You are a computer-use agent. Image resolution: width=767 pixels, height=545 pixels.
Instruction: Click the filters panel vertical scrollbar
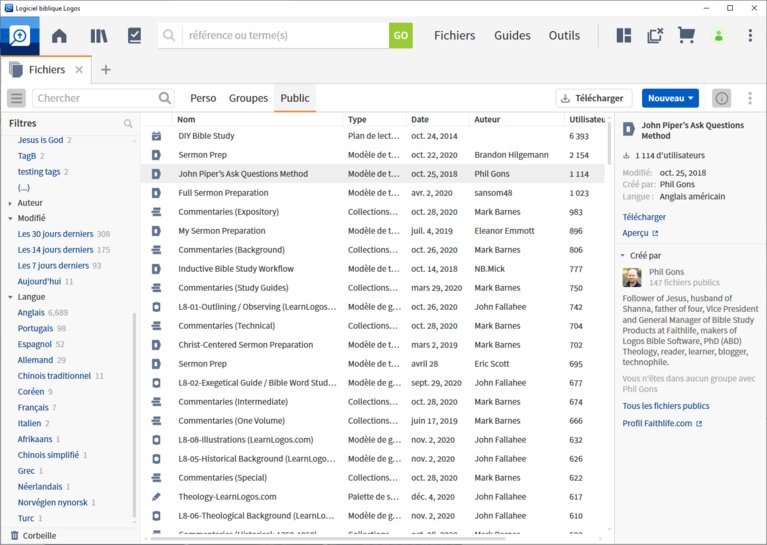pos(134,415)
